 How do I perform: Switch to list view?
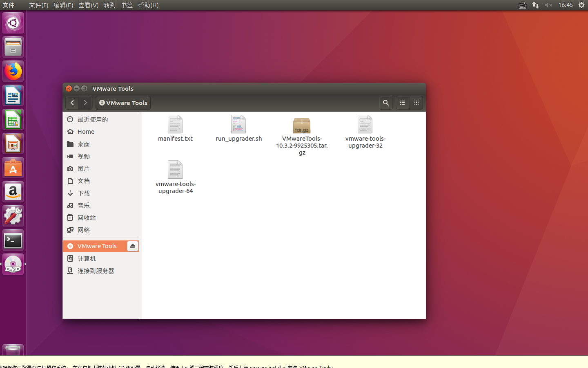coord(403,103)
